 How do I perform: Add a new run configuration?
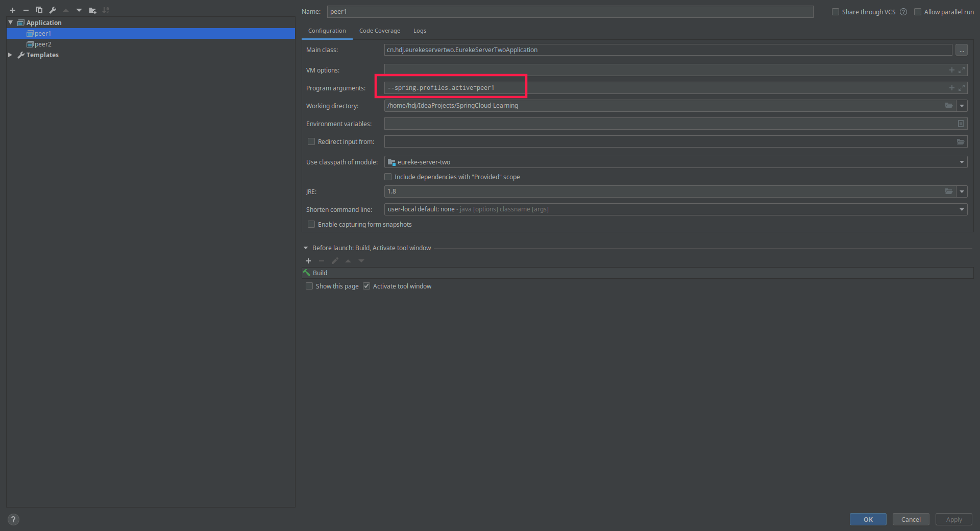tap(13, 10)
